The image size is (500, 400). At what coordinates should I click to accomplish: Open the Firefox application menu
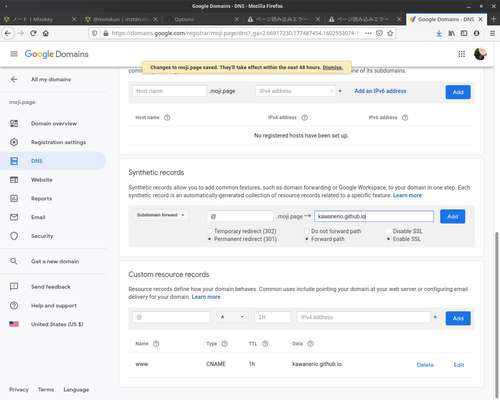[x=492, y=33]
